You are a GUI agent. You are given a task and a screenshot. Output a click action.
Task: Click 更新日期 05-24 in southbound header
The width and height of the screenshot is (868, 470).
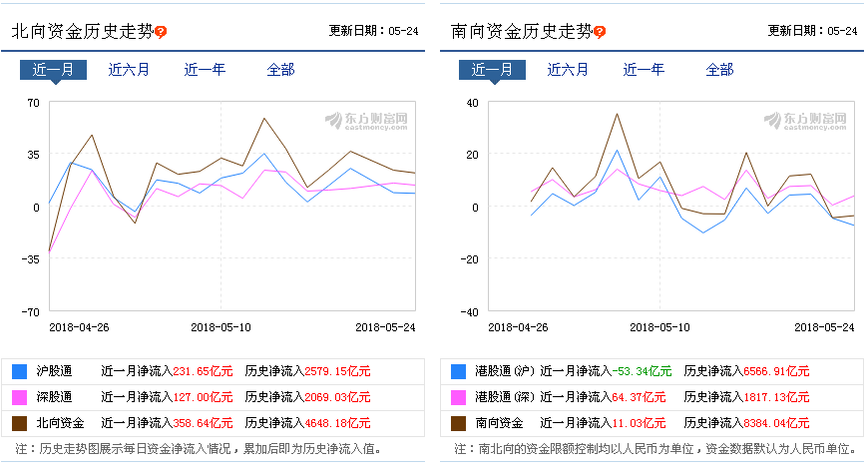[813, 31]
